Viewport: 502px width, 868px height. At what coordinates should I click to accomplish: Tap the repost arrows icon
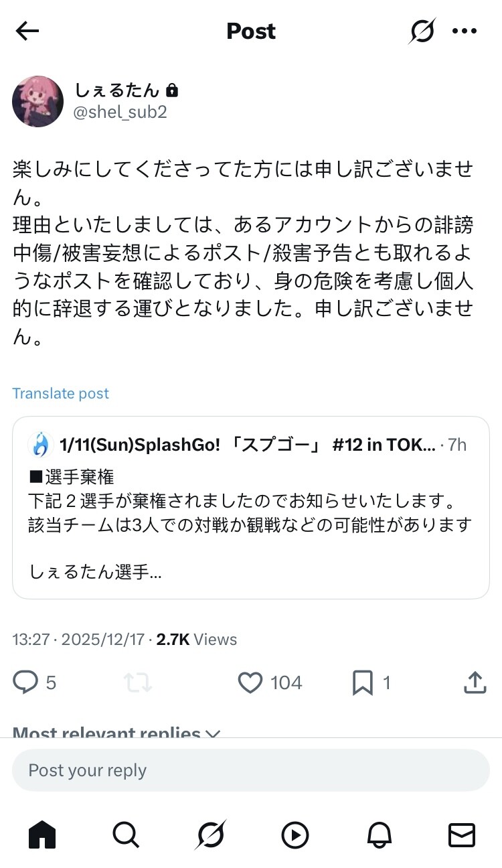(138, 682)
